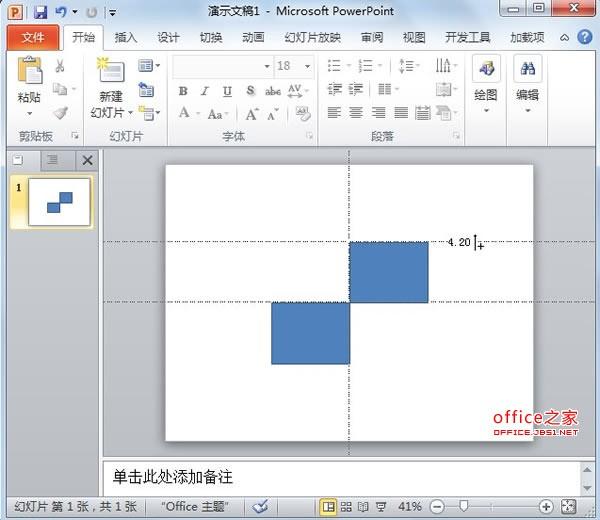600x520 pixels.
Task: Switch to Normal view in status bar
Action: tap(328, 507)
